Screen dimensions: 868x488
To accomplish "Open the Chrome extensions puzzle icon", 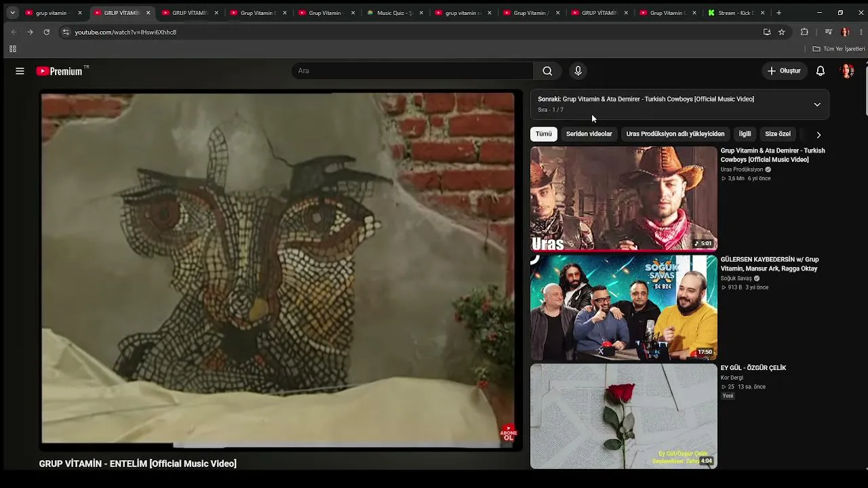I will (x=804, y=32).
